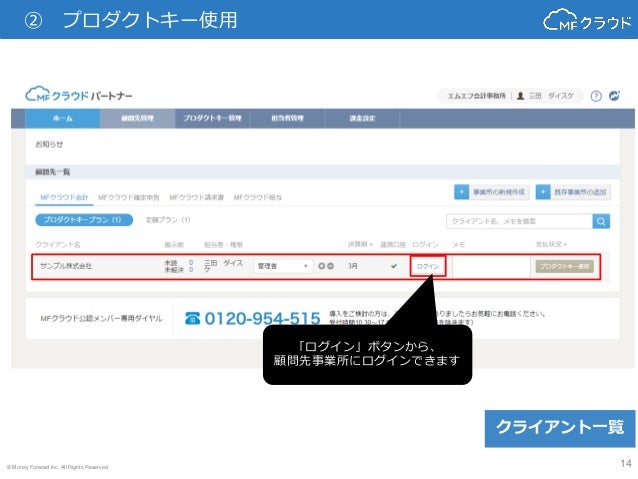This screenshot has width=638, height=479.
Task: Click the 顧問先一覧 section heading
Action: [52, 172]
